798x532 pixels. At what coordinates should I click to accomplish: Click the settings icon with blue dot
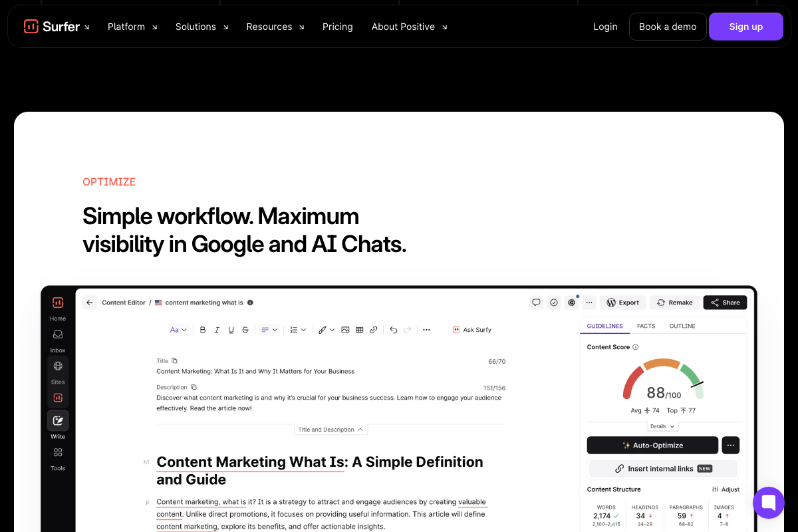click(x=571, y=303)
